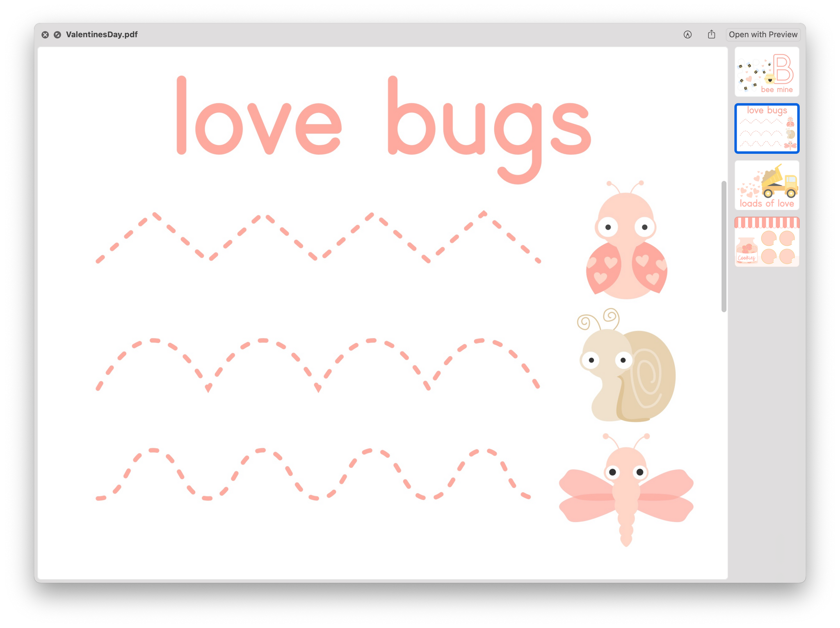Click the Markup pen icon in toolbar

(x=687, y=35)
